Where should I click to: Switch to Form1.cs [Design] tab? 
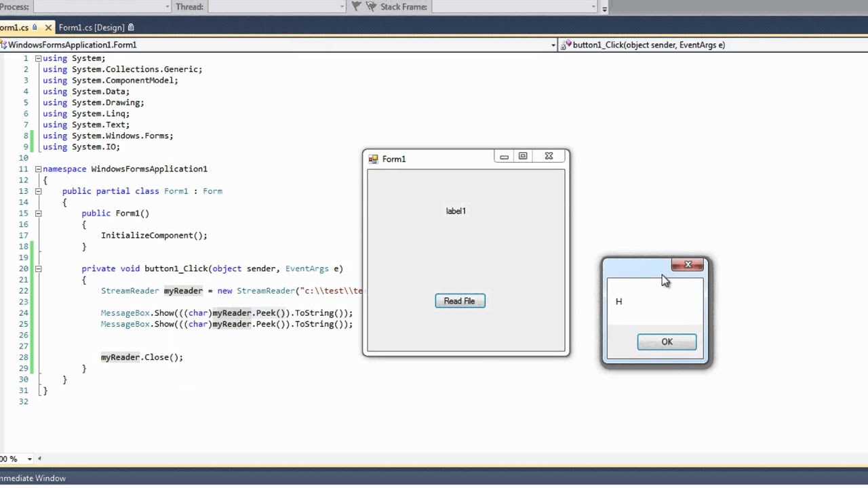[92, 27]
